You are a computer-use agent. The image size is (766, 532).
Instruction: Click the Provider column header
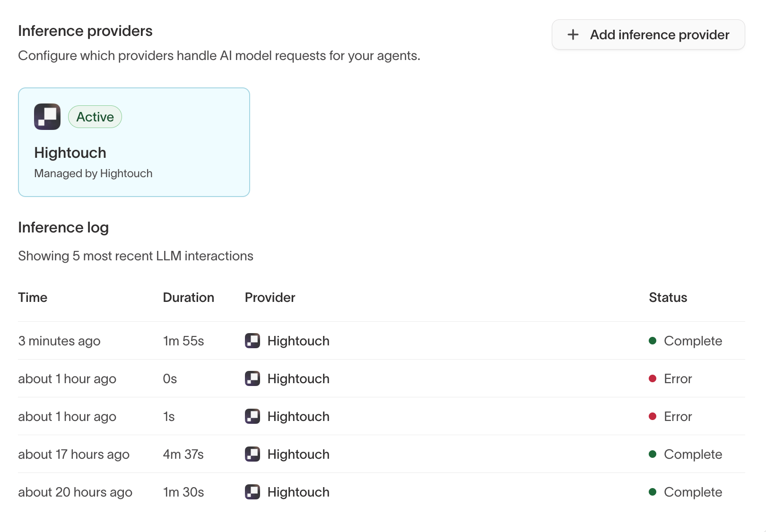pos(270,297)
